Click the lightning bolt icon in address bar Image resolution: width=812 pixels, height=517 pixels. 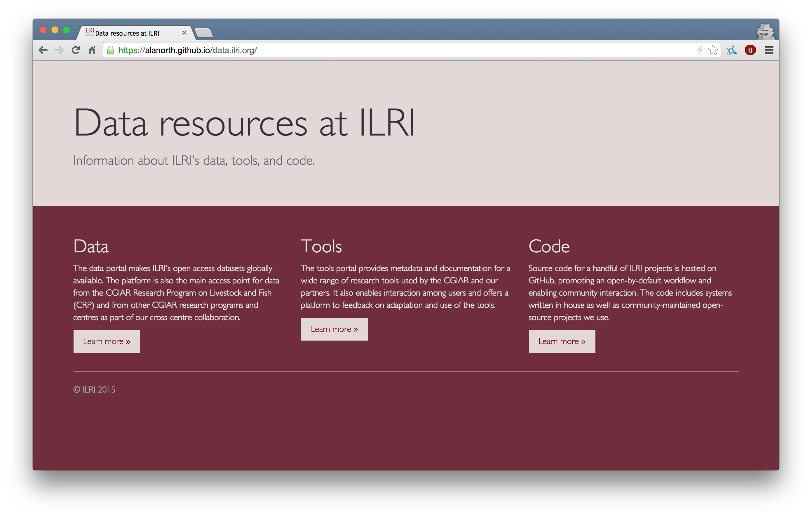(x=700, y=50)
